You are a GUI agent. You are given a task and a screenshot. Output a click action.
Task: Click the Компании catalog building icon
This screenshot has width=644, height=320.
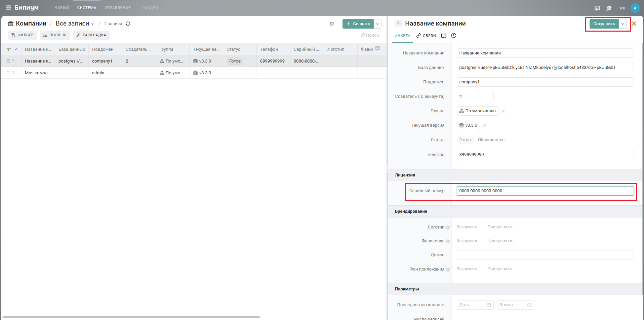click(11, 24)
